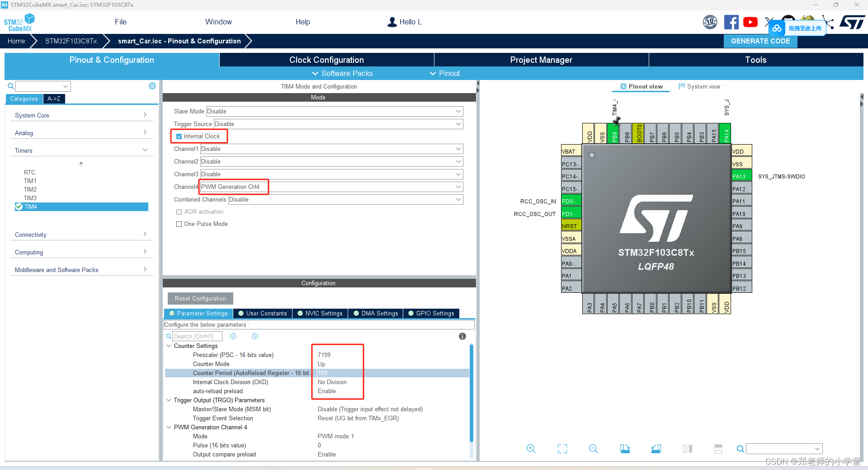This screenshot has width=868, height=470.
Task: Click the cloud upload overlay icon
Action: point(777,28)
